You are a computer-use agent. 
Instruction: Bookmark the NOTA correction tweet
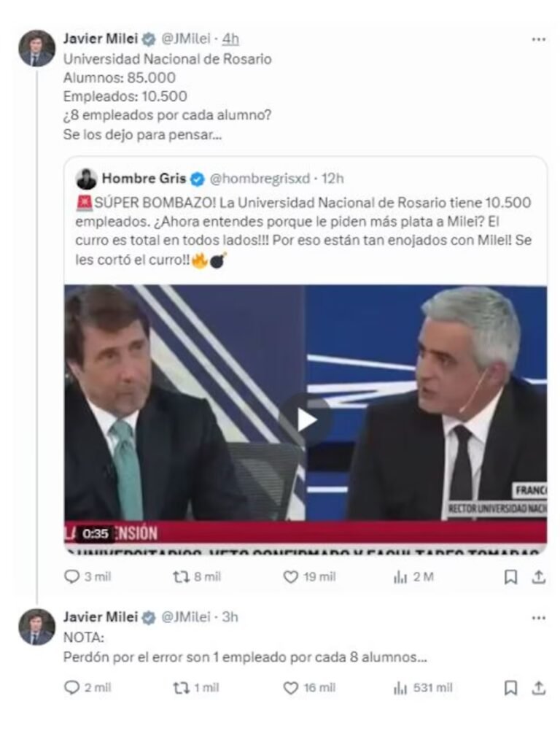coord(510,688)
